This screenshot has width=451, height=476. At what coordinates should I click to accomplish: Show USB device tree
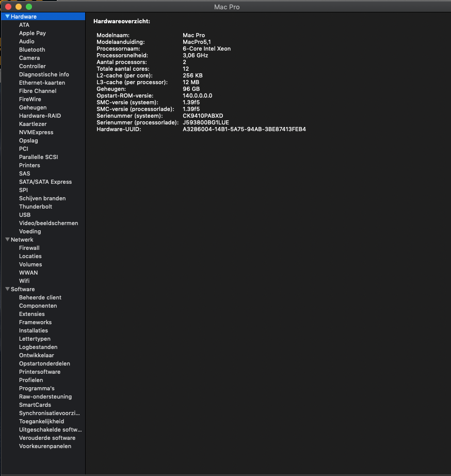point(25,215)
